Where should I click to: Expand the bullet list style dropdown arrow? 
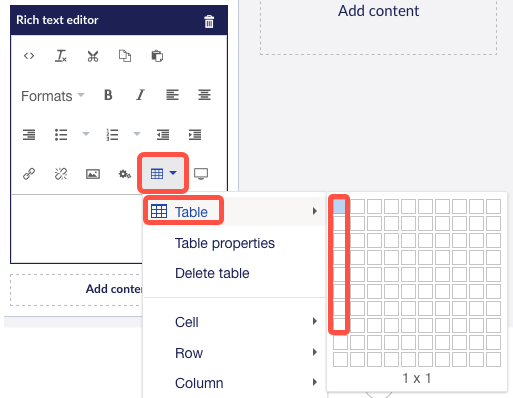[x=86, y=134]
